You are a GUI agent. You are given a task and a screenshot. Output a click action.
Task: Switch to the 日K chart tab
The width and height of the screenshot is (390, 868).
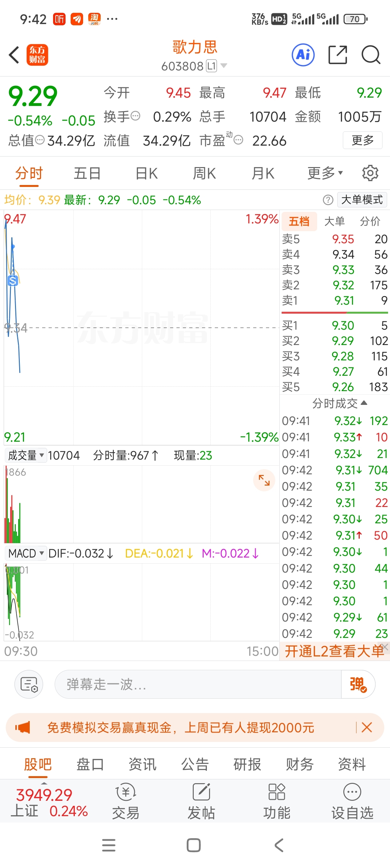point(146,173)
